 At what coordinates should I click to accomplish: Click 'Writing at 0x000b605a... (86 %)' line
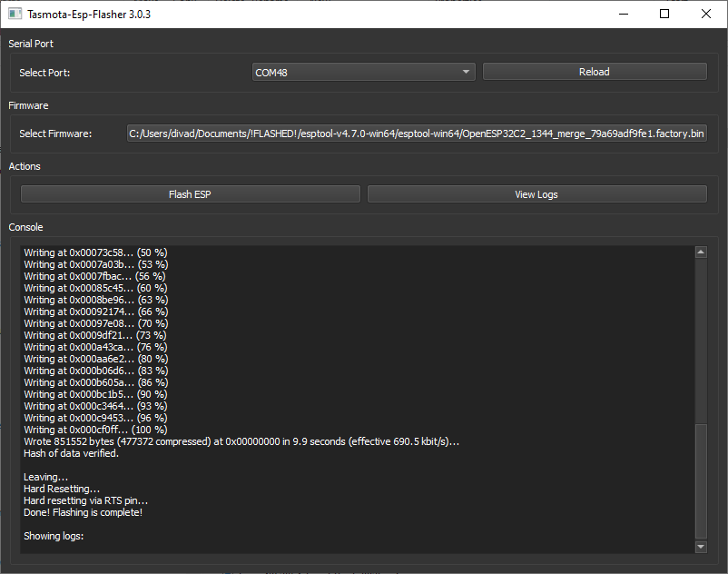pos(96,382)
